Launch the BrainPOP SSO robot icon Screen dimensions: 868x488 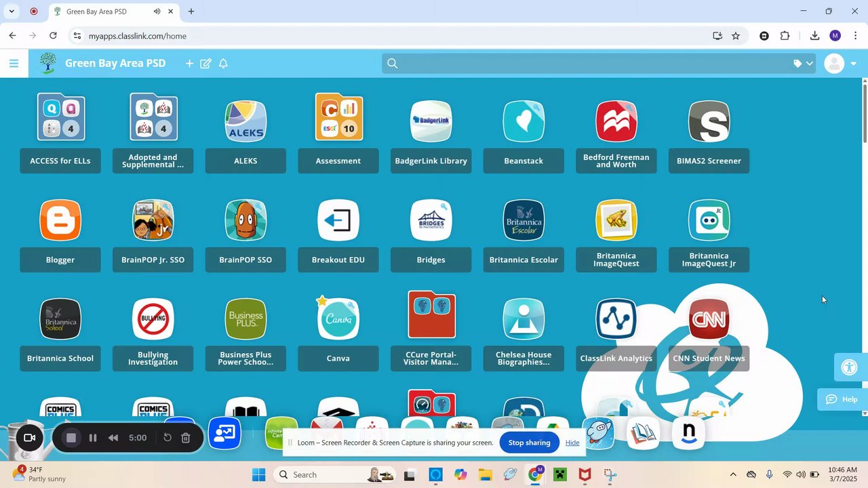point(245,220)
